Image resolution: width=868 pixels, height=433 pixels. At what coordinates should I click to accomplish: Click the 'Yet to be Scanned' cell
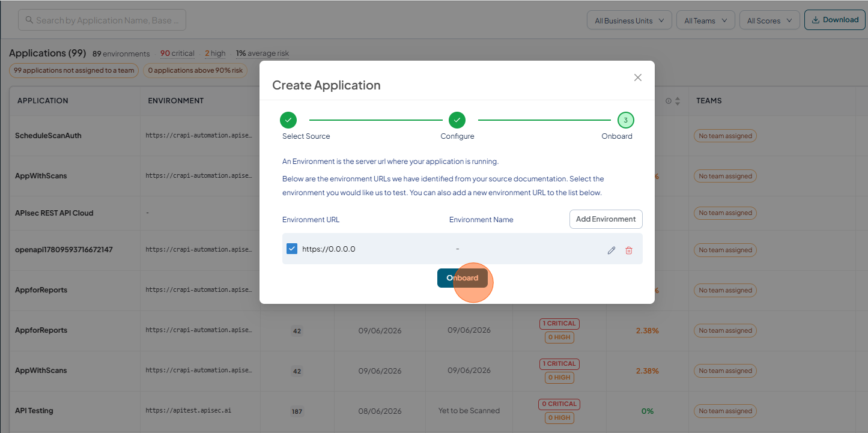[469, 411]
